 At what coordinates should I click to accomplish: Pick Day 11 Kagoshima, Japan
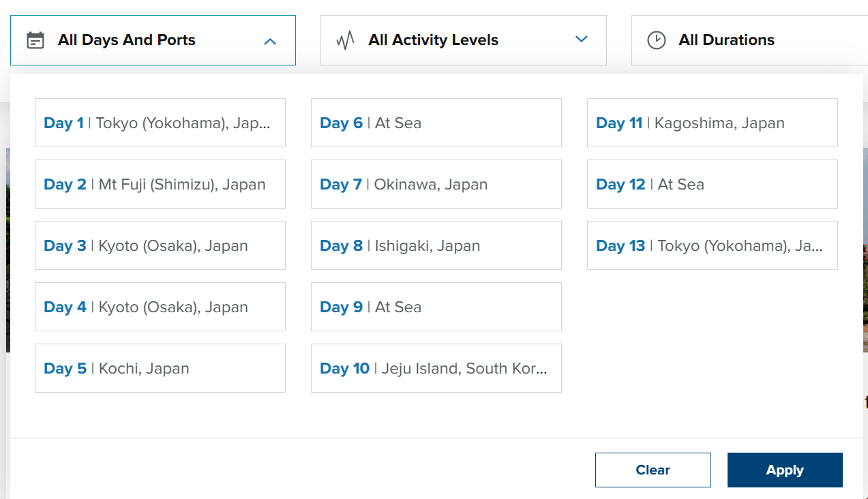point(712,123)
